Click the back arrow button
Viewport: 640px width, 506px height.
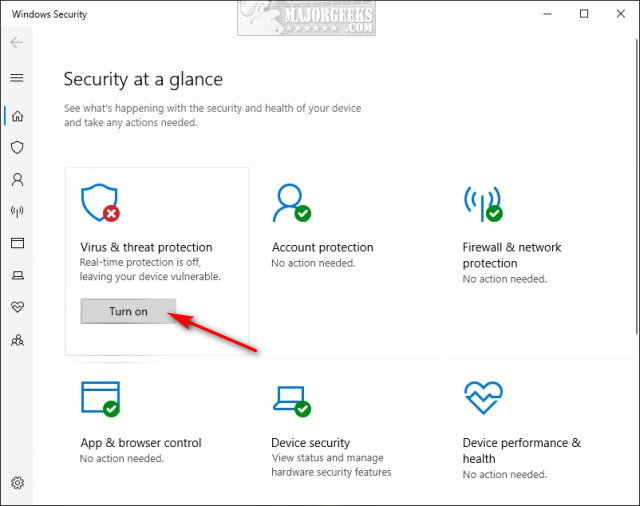click(x=17, y=43)
